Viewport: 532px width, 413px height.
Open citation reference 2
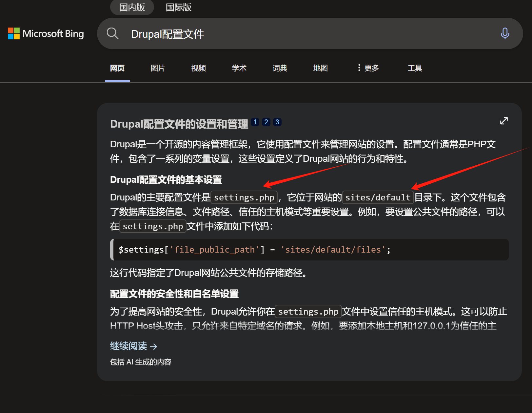coord(266,122)
